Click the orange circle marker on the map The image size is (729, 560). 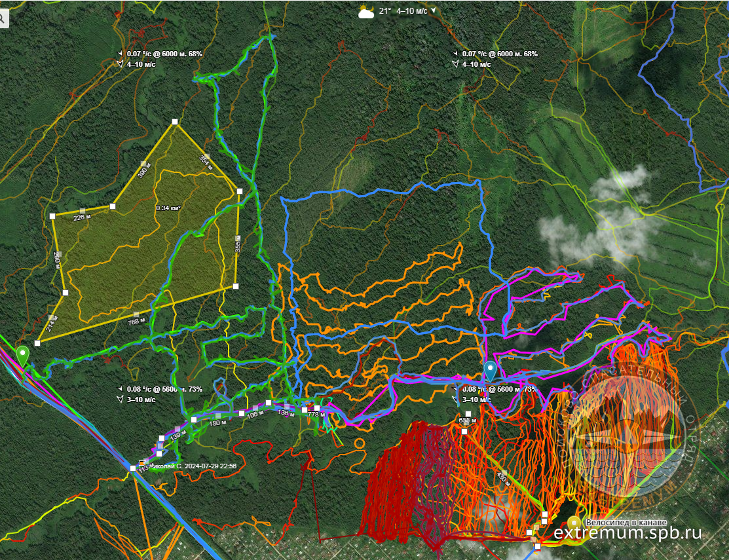click(359, 443)
